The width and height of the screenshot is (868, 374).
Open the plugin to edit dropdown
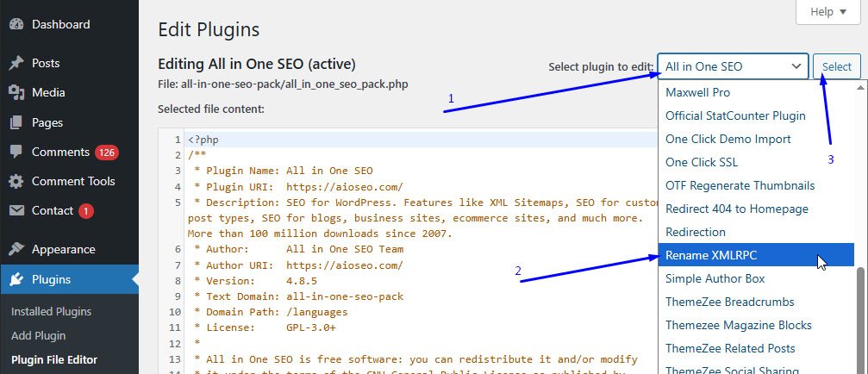[x=733, y=66]
